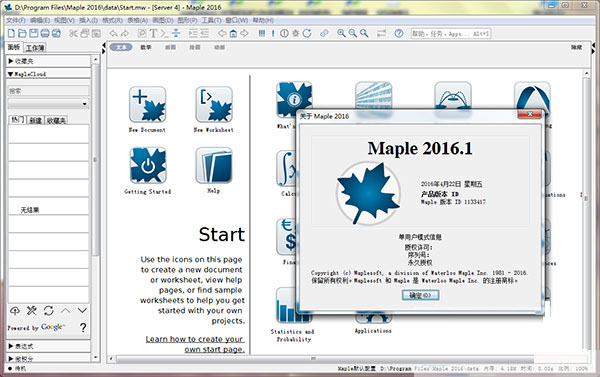Select the 新建 MapleCloud tab

pyautogui.click(x=35, y=120)
